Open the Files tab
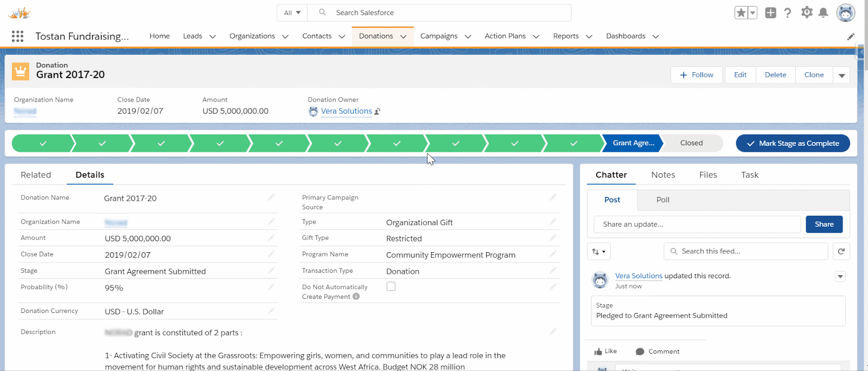Viewport: 868px width, 371px height. tap(708, 175)
